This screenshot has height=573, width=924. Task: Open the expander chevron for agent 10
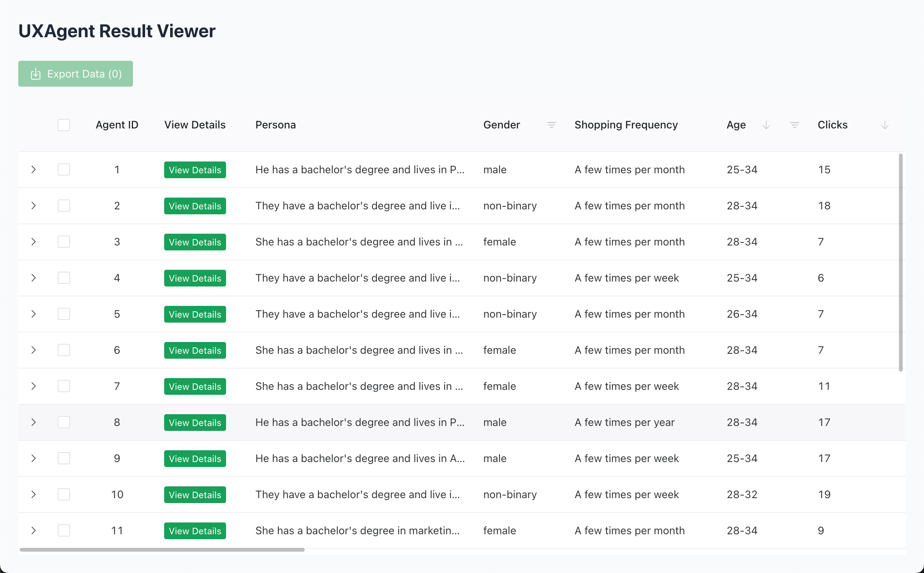(33, 494)
